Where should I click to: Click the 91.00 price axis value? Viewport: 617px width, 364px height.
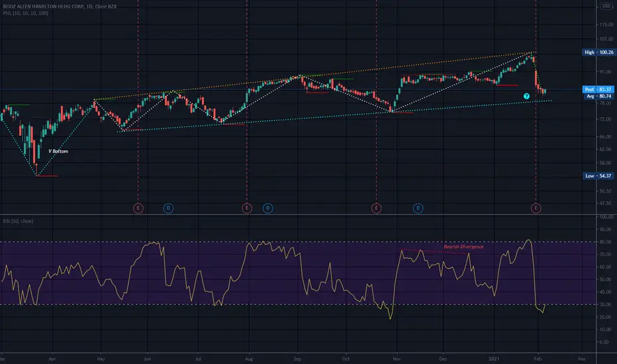click(606, 72)
